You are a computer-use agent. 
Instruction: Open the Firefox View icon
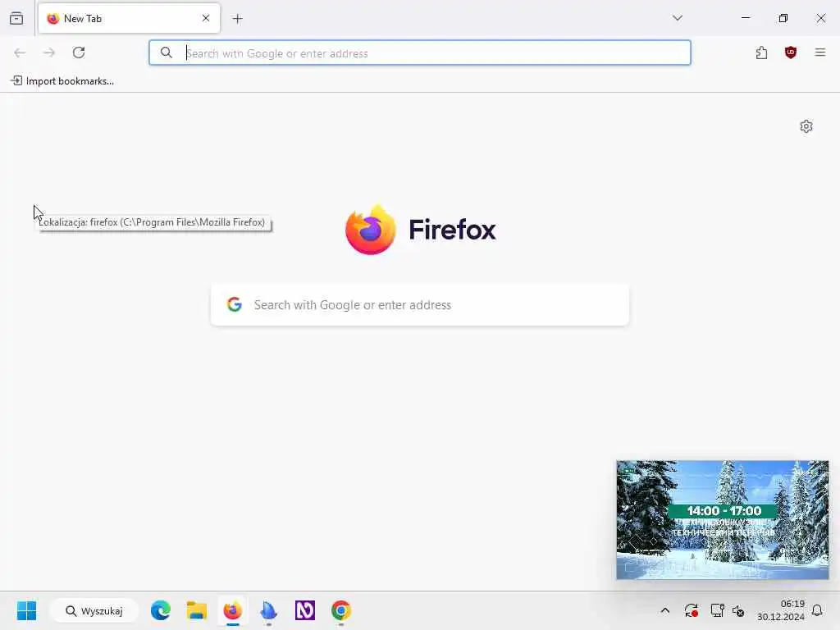[x=16, y=19]
